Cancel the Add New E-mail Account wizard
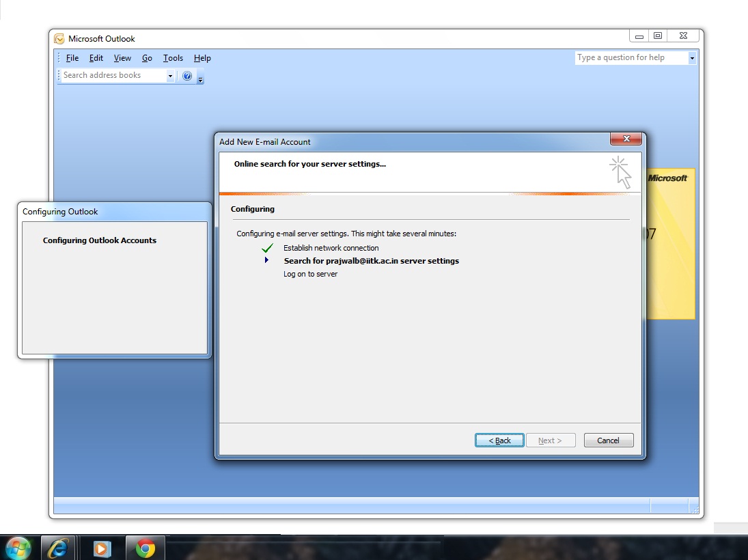 608,440
